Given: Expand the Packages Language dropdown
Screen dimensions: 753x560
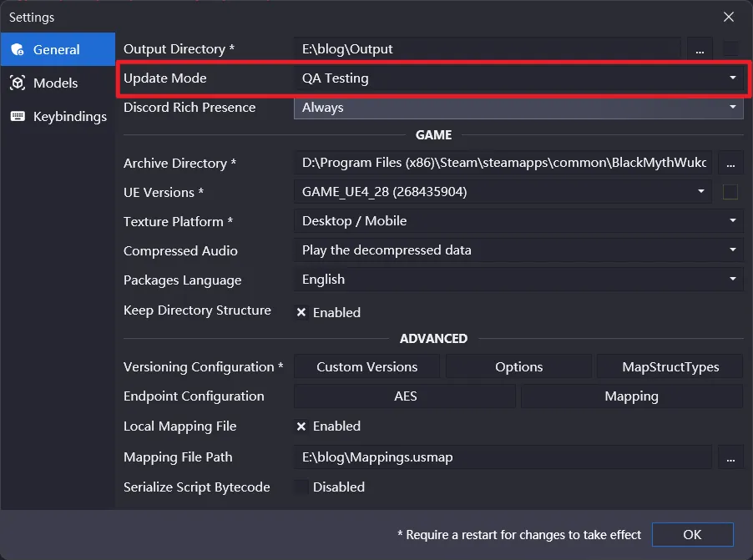Looking at the screenshot, I should pyautogui.click(x=518, y=280).
